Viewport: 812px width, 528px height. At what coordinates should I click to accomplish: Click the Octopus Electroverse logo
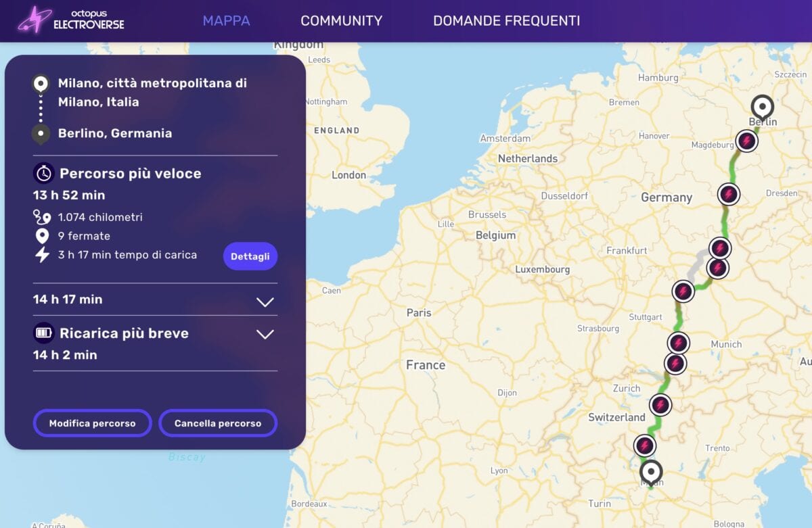click(x=71, y=20)
